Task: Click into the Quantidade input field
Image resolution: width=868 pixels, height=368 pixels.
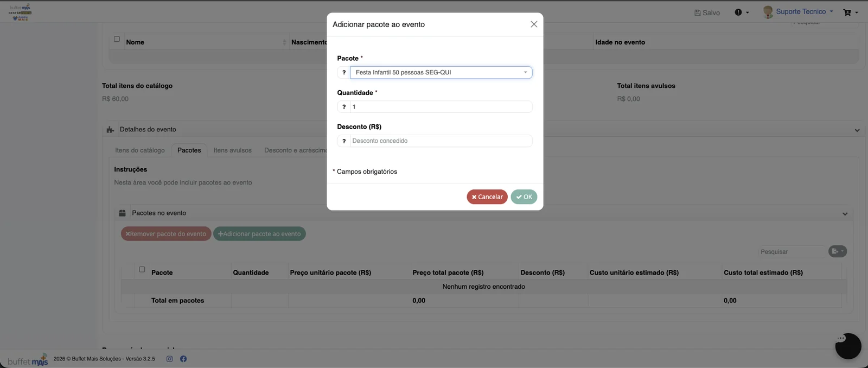Action: [x=441, y=107]
